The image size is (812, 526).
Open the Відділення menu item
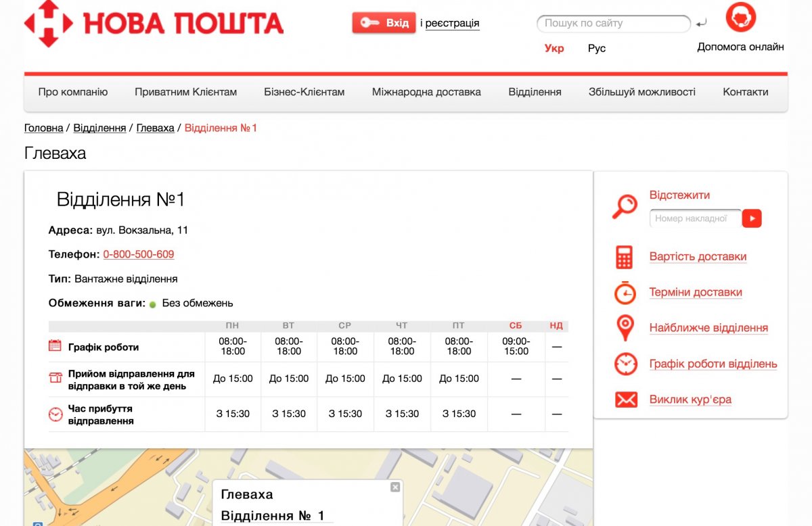(x=535, y=92)
